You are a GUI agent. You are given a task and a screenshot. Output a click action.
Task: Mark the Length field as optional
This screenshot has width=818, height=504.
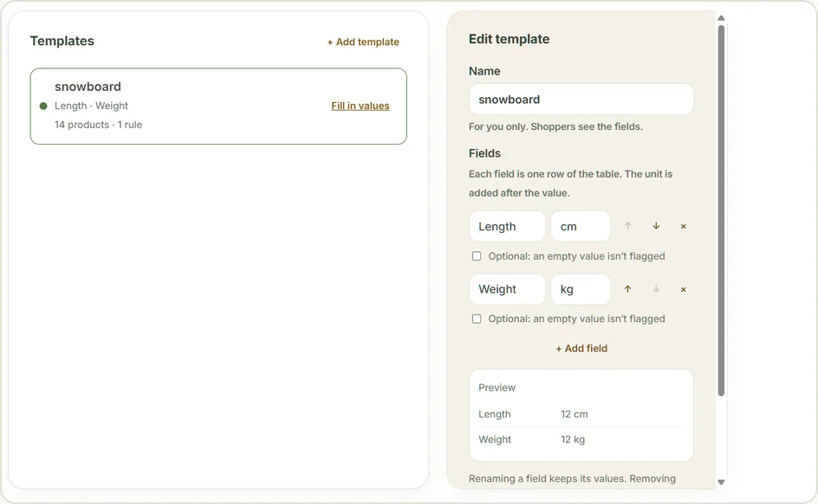477,256
